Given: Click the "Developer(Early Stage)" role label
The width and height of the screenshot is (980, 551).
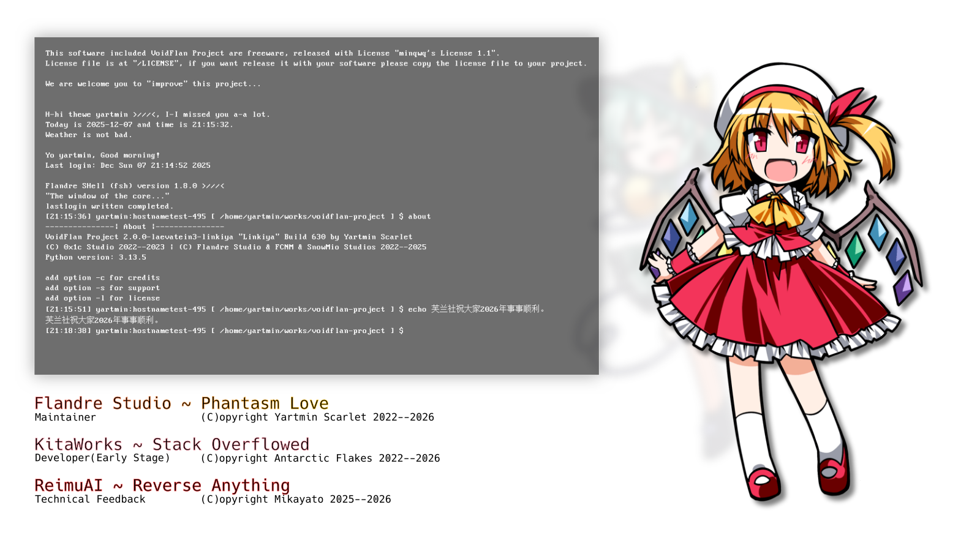Looking at the screenshot, I should point(102,459).
